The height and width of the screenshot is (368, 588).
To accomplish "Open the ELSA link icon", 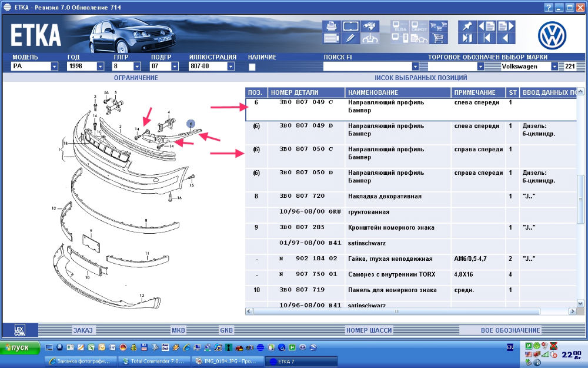I will (x=400, y=26).
